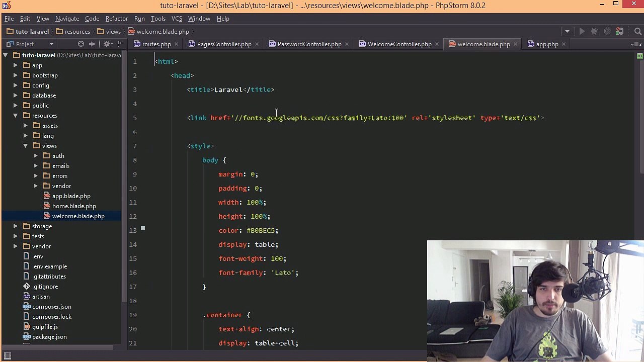Expand the database folder
The image size is (644, 362).
coord(15,96)
